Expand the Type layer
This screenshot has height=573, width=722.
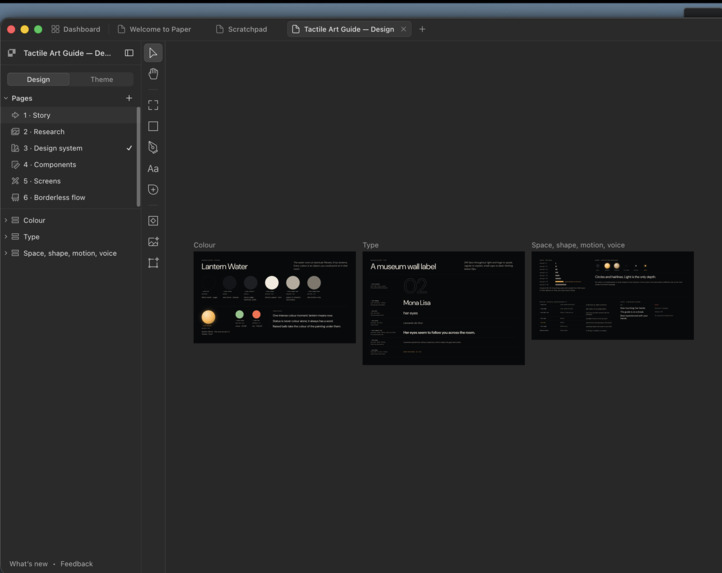click(6, 237)
